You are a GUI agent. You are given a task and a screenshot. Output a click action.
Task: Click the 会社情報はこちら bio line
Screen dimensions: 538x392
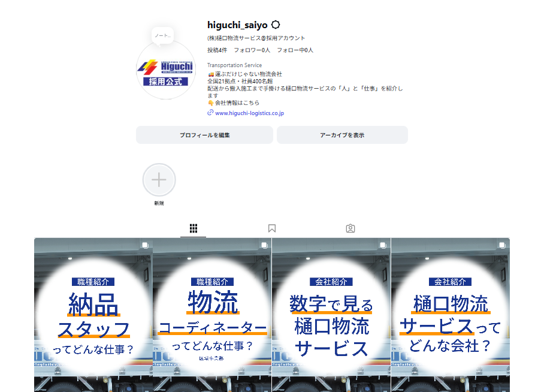coord(233,102)
